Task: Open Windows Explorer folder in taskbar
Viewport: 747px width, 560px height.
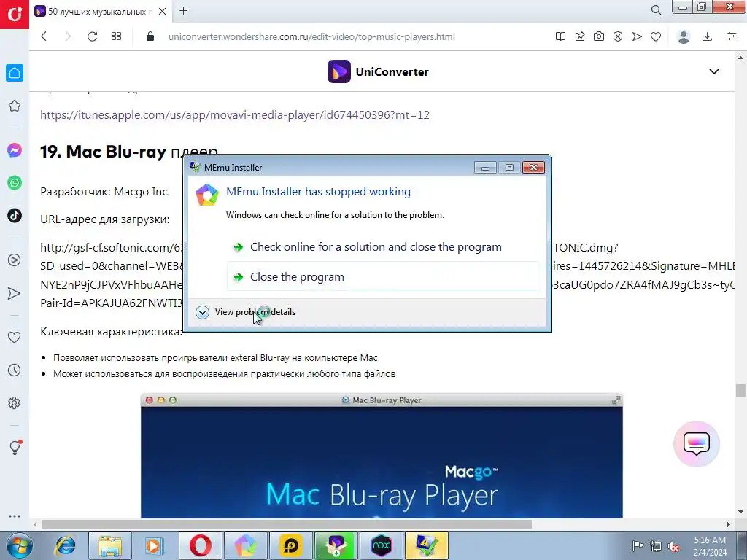Action: pyautogui.click(x=110, y=545)
